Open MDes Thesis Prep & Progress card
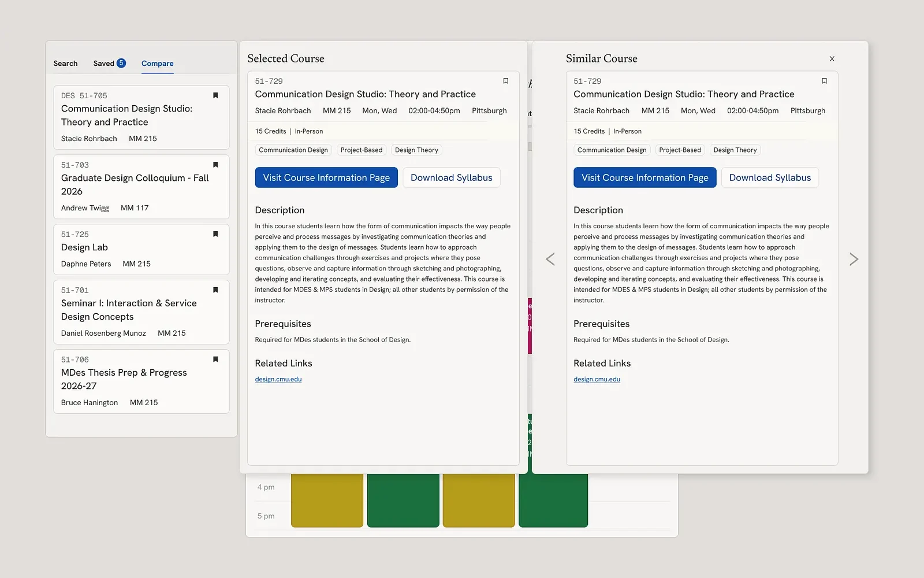 pos(141,381)
